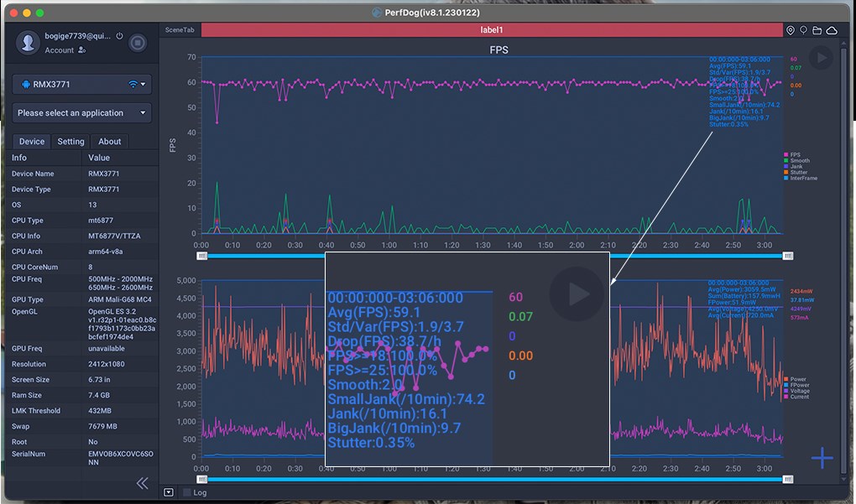This screenshot has height=504, width=856.
Task: Click the WiFi connection icon
Action: pos(133,85)
